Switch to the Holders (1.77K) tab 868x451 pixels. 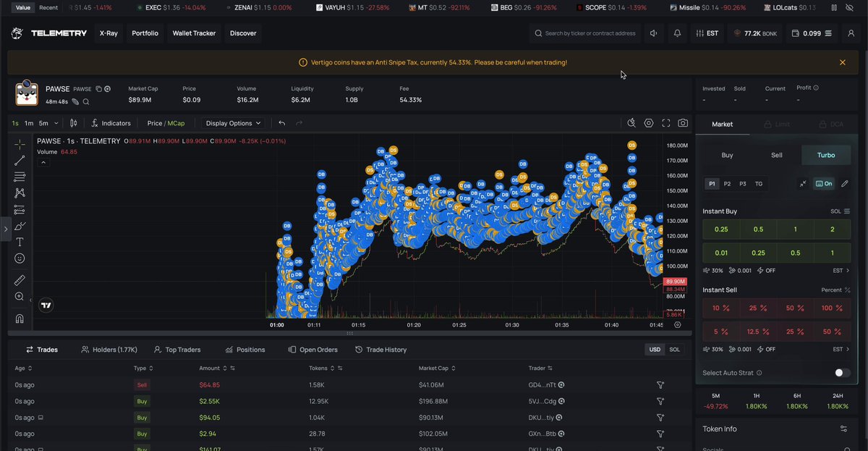pyautogui.click(x=109, y=350)
